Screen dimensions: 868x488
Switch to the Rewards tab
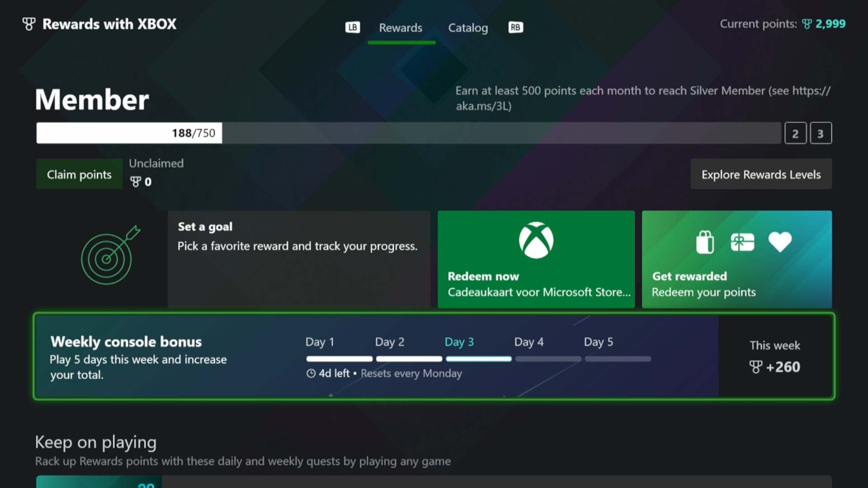(x=401, y=28)
